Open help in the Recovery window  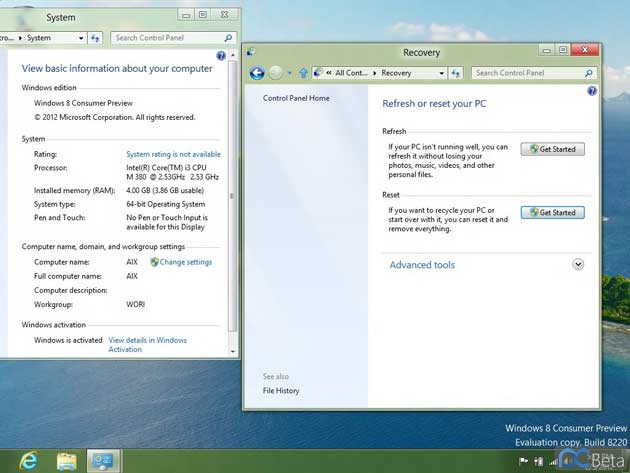tap(592, 91)
